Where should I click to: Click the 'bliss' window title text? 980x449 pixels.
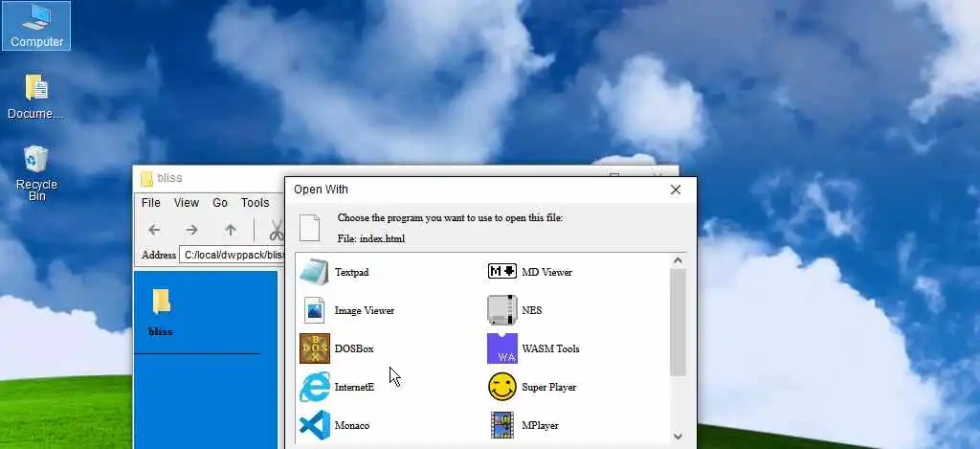170,178
